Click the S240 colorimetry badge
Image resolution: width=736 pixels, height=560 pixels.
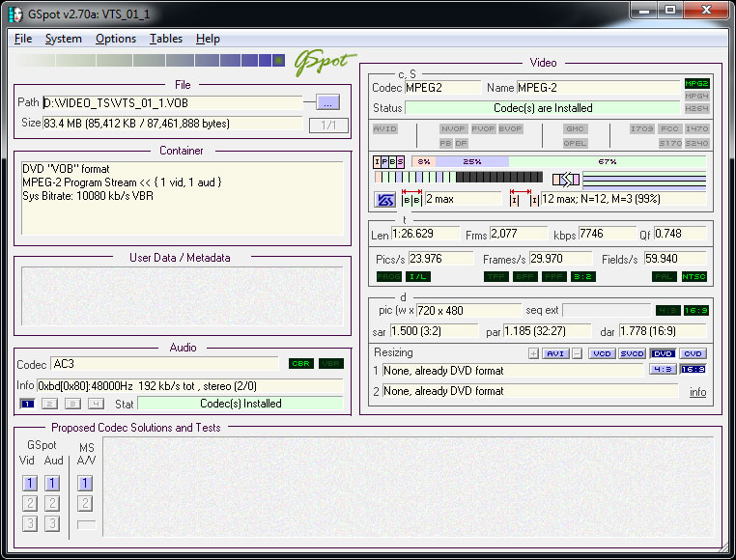[696, 143]
